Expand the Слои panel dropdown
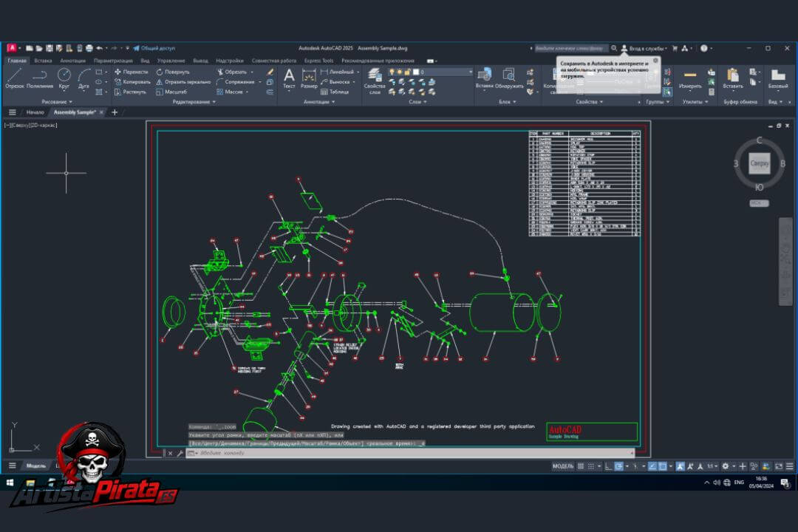 (417, 102)
